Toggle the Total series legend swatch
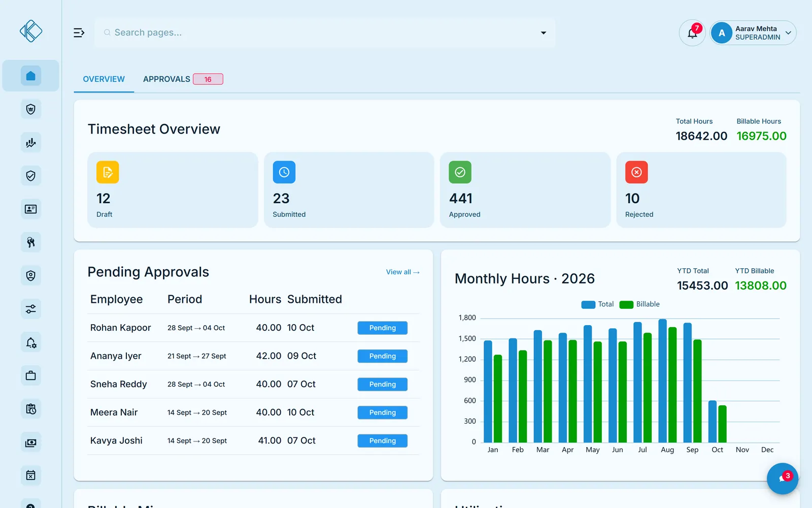The image size is (812, 508). (588, 304)
